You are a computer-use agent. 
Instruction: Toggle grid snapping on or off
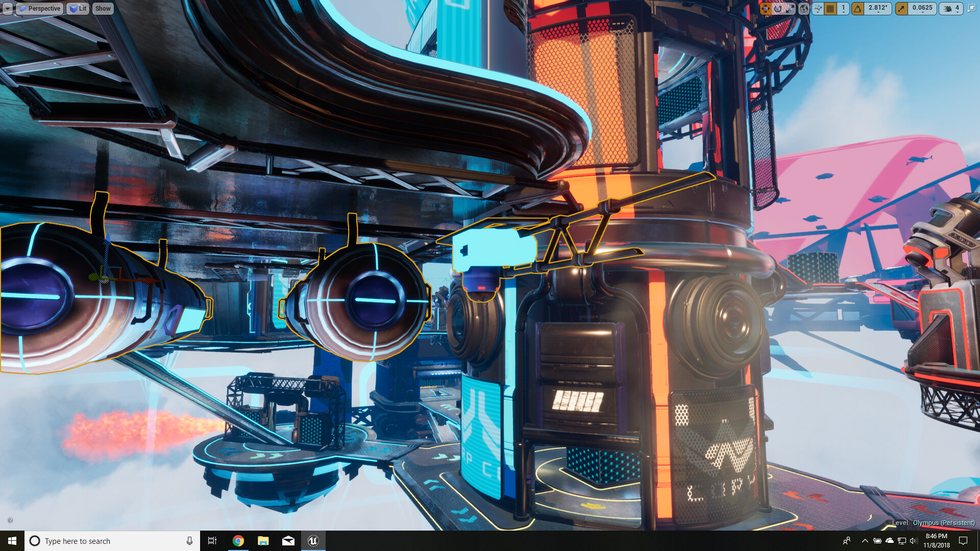[x=830, y=9]
